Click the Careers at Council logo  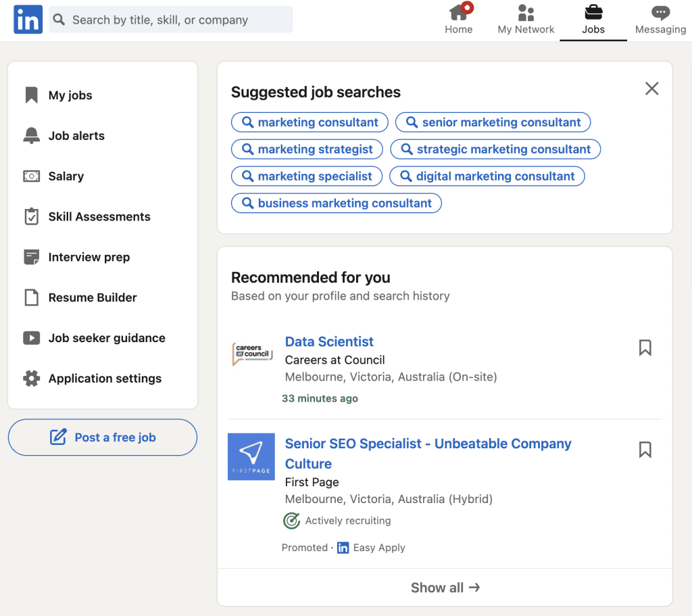(253, 354)
